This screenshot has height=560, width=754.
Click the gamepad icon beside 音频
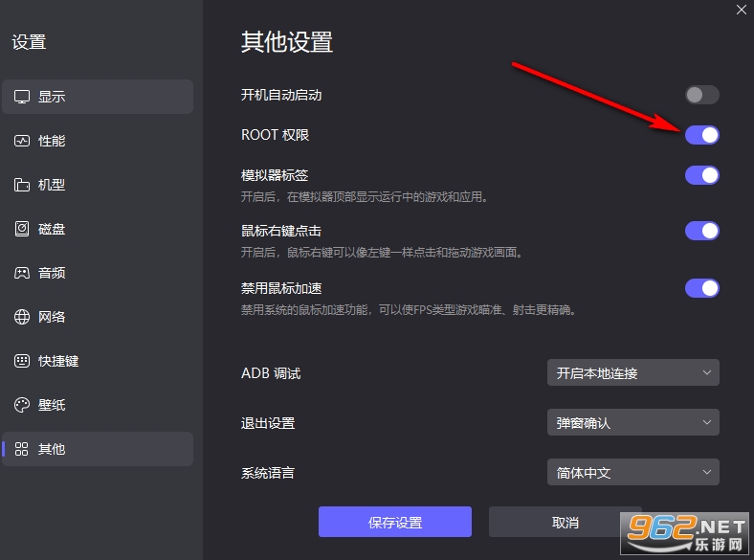click(x=22, y=273)
